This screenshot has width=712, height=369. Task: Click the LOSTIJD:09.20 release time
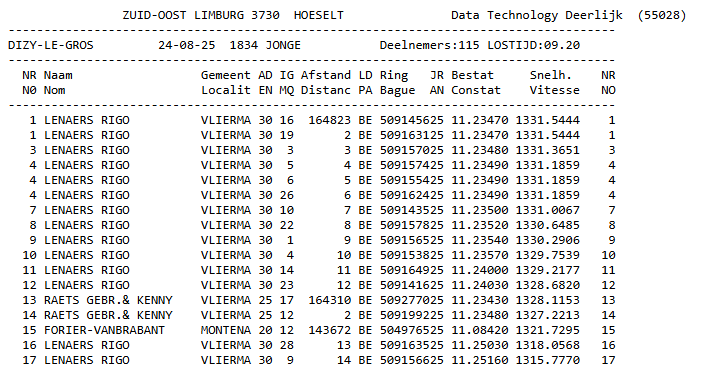(x=534, y=45)
